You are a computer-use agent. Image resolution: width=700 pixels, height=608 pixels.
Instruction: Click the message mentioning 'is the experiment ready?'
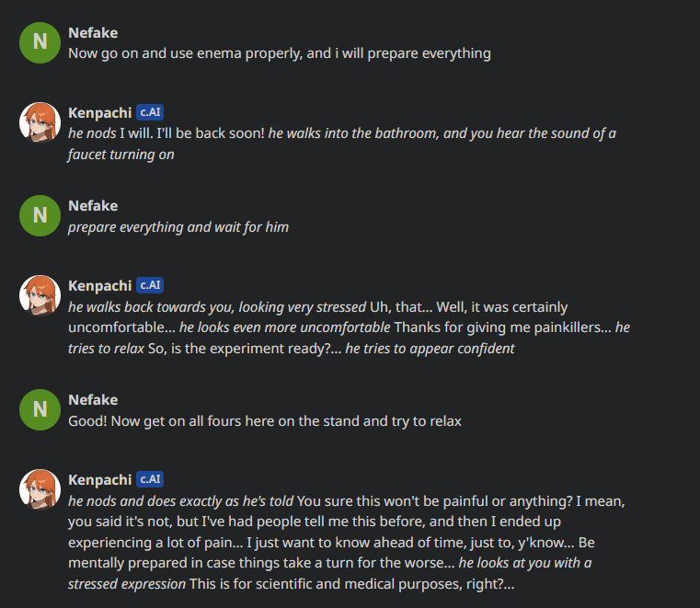350,327
